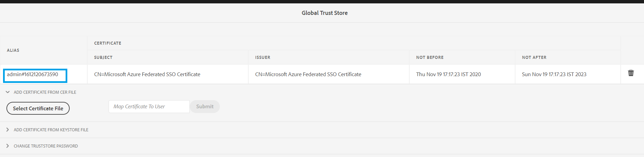Focus the Map Certificate To User field
Image resolution: width=644 pixels, height=157 pixels.
149,107
